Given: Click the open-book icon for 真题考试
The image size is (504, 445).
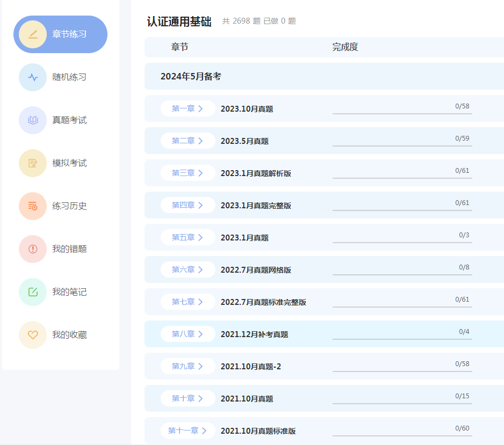Looking at the screenshot, I should click(x=33, y=120).
